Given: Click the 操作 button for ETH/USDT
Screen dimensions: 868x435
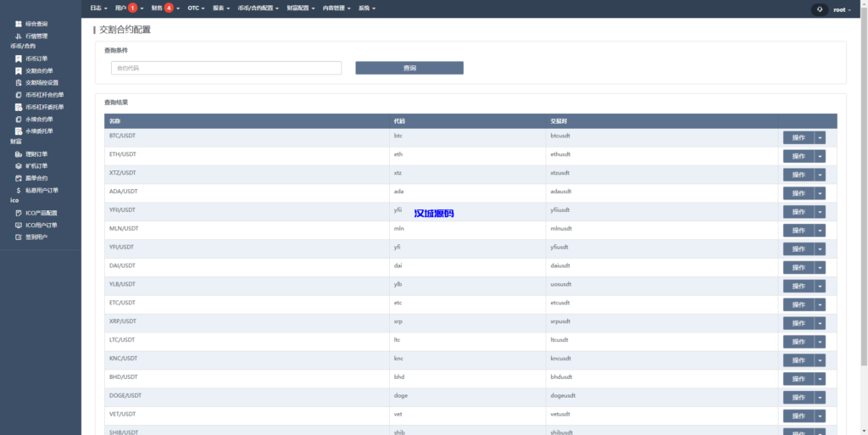Looking at the screenshot, I should coord(798,156).
